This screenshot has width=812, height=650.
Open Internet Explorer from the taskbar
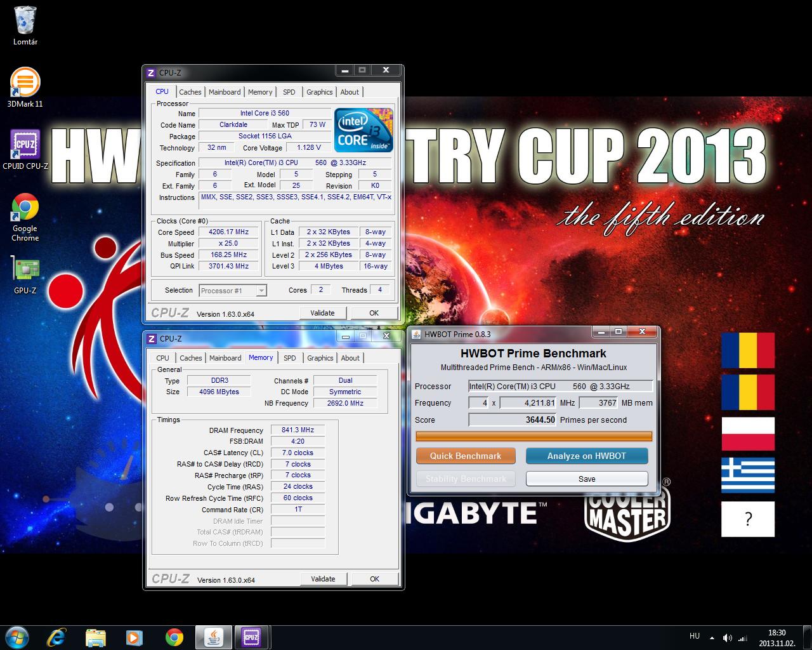click(x=57, y=637)
